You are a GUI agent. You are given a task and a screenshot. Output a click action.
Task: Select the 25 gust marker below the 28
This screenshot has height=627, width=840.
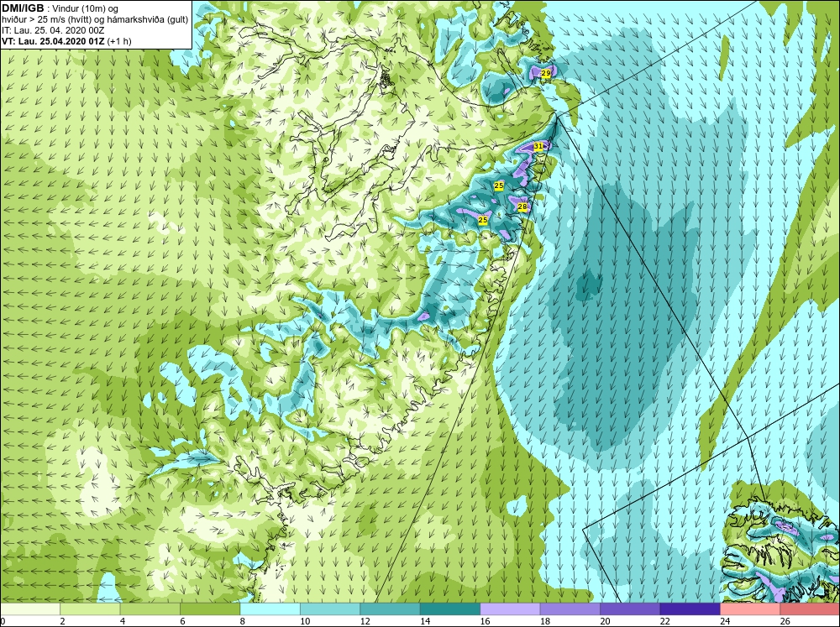click(483, 220)
